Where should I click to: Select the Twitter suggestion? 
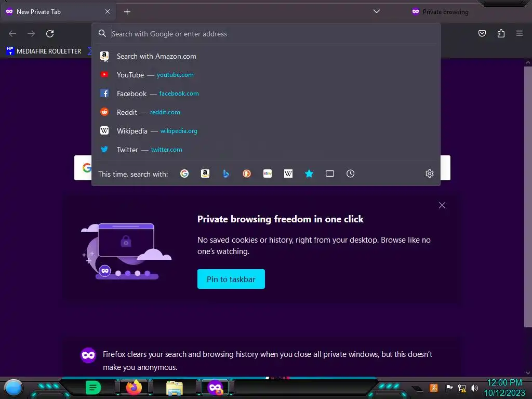(x=266, y=150)
